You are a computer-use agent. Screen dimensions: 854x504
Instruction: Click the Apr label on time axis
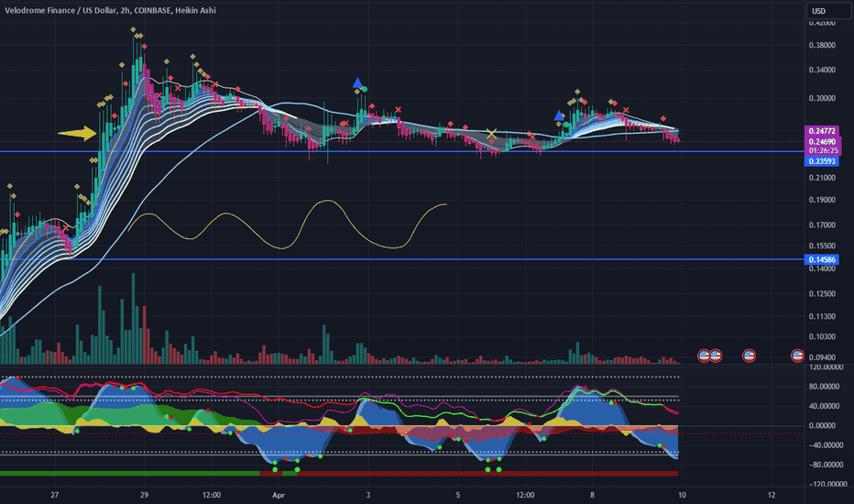(279, 495)
